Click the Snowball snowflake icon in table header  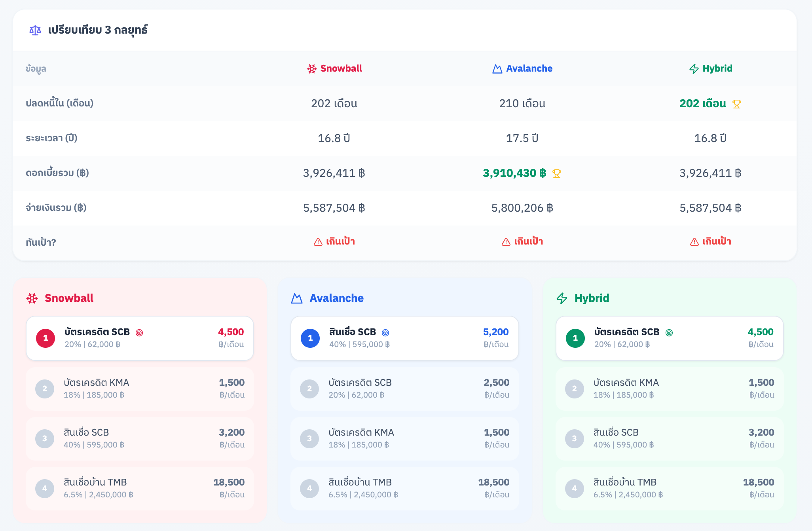(312, 69)
